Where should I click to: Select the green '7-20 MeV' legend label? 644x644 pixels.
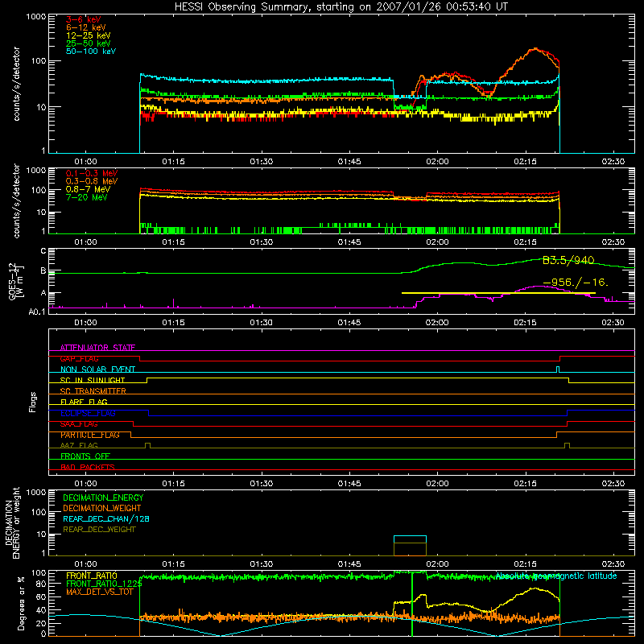(86, 197)
